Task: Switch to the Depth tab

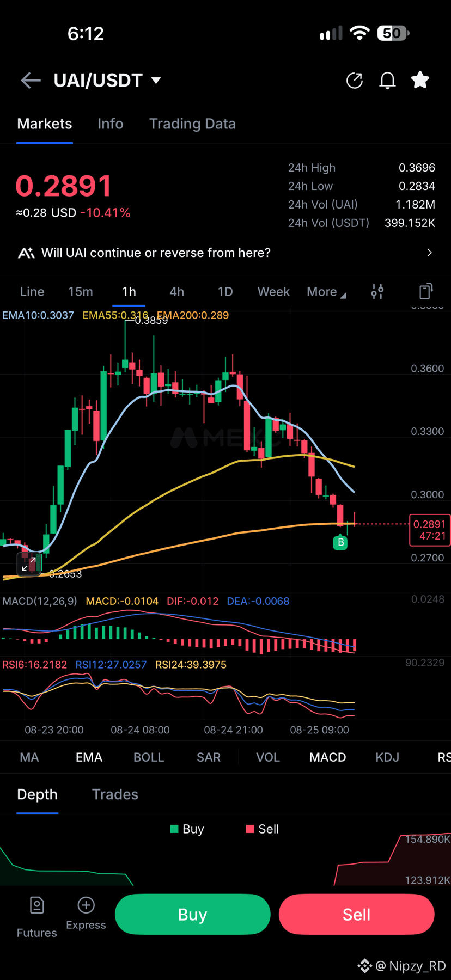Action: click(x=37, y=794)
